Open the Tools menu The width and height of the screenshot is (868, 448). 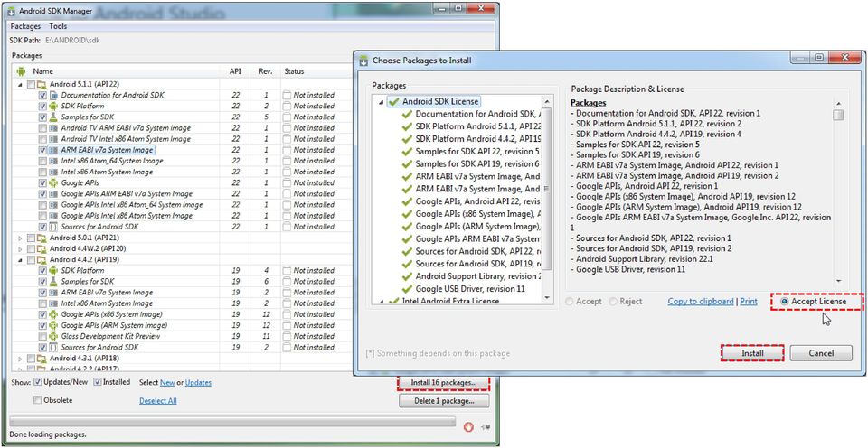tap(58, 26)
